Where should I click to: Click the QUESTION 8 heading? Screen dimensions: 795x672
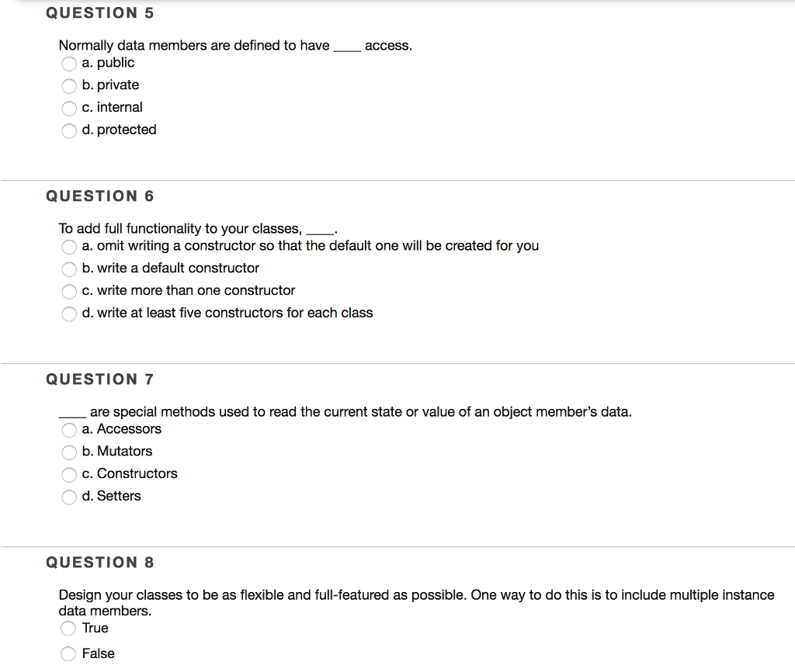click(x=100, y=562)
